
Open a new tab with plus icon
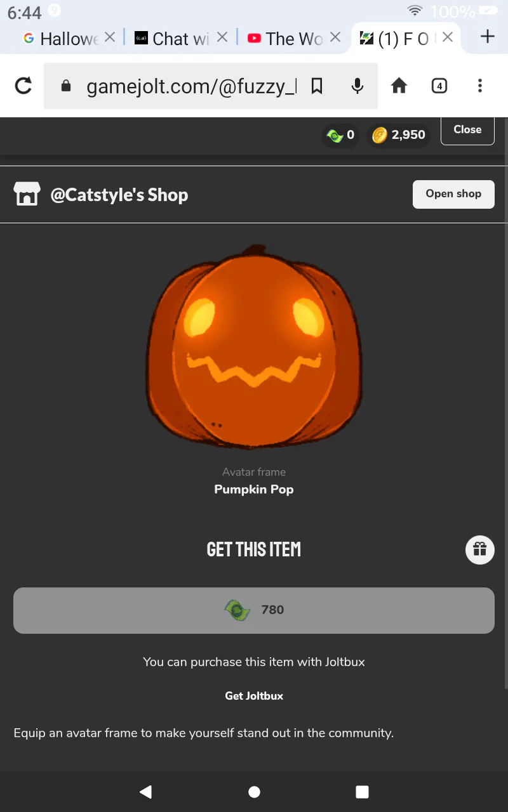coord(487,37)
